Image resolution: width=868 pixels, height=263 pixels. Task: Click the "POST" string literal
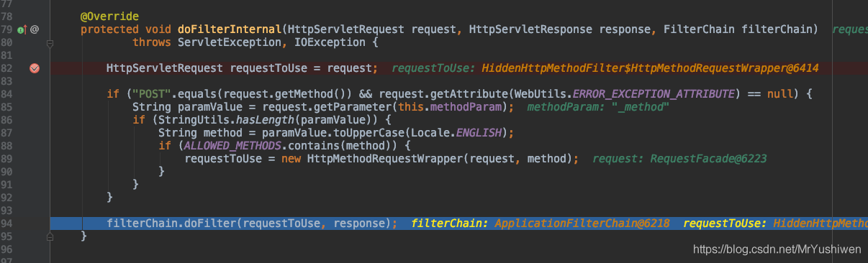(x=151, y=94)
